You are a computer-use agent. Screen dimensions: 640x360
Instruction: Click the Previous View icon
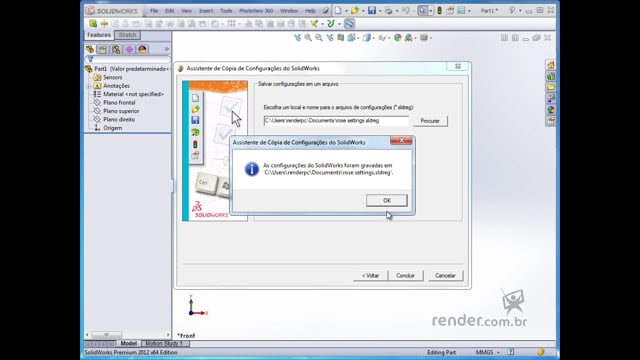point(330,38)
